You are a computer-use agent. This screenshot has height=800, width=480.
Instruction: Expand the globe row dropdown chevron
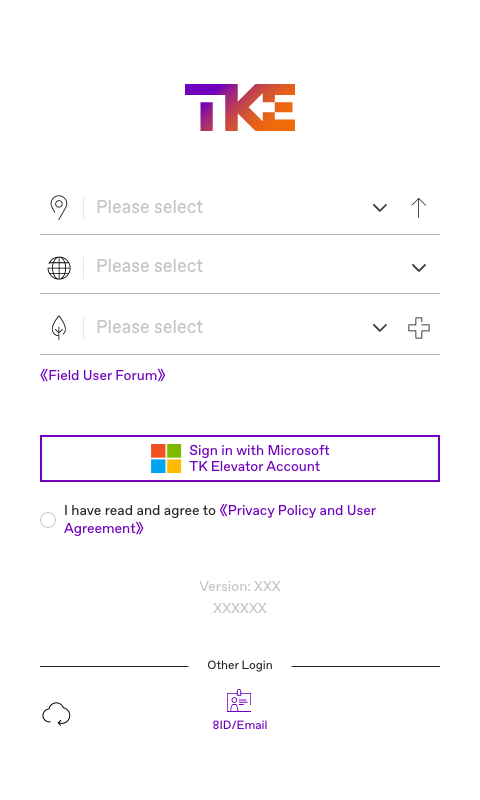[419, 267]
